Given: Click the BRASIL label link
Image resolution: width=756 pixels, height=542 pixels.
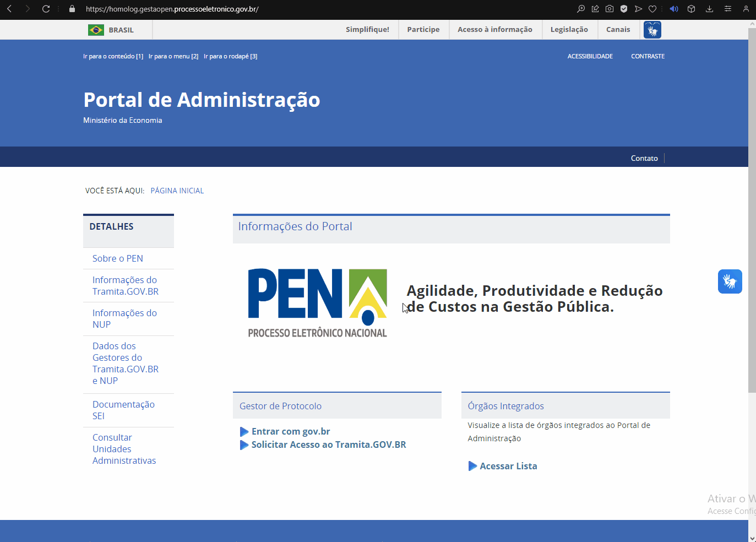Looking at the screenshot, I should (121, 30).
